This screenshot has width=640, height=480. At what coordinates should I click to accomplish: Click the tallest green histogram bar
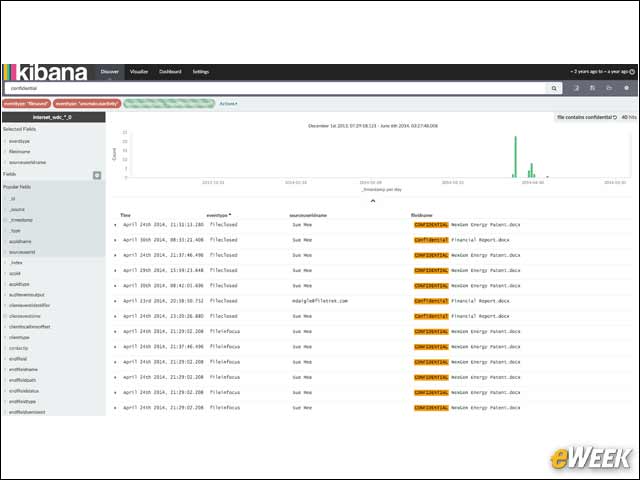(x=516, y=157)
